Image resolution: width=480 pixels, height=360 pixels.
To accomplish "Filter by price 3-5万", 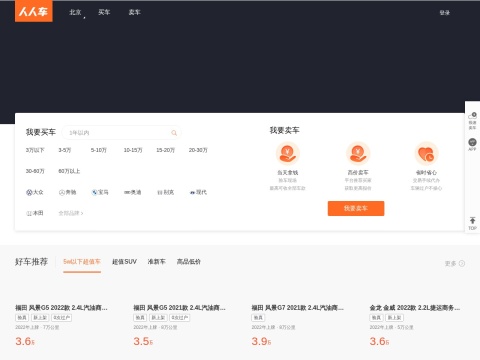I will [65, 150].
